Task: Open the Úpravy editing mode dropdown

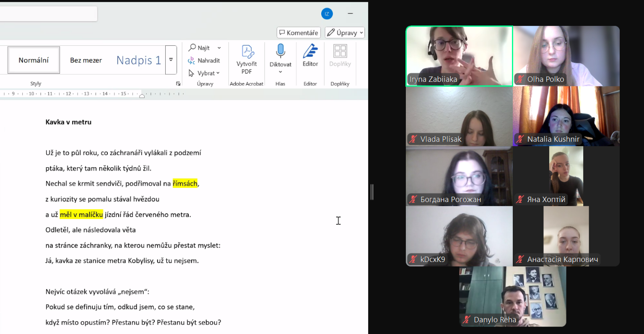Action: click(345, 33)
